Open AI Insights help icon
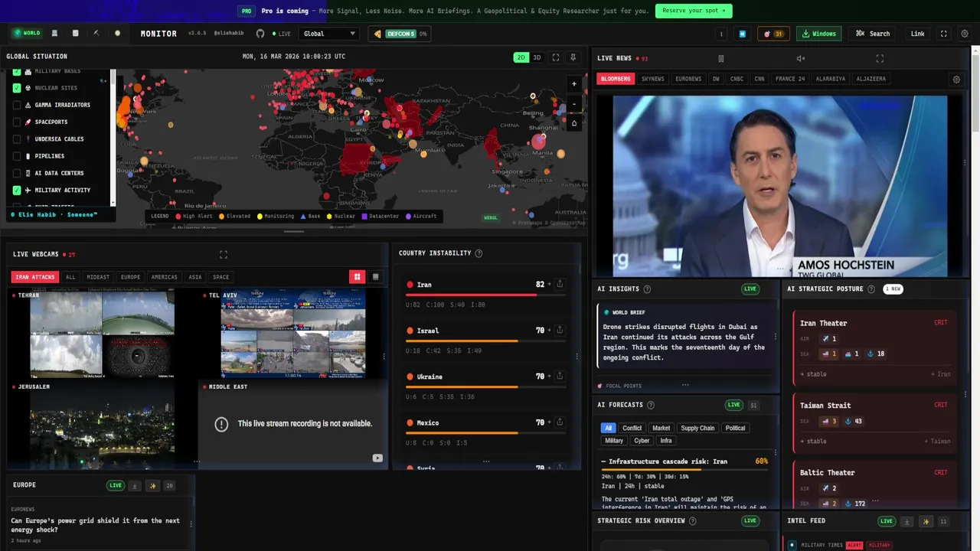This screenshot has height=551, width=980. tap(647, 289)
